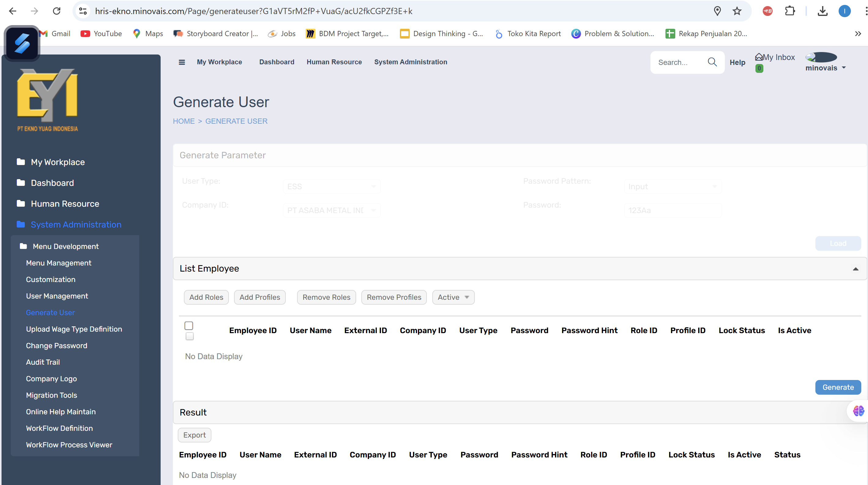The height and width of the screenshot is (485, 868).
Task: Reload the page with refresh icon
Action: click(x=57, y=11)
